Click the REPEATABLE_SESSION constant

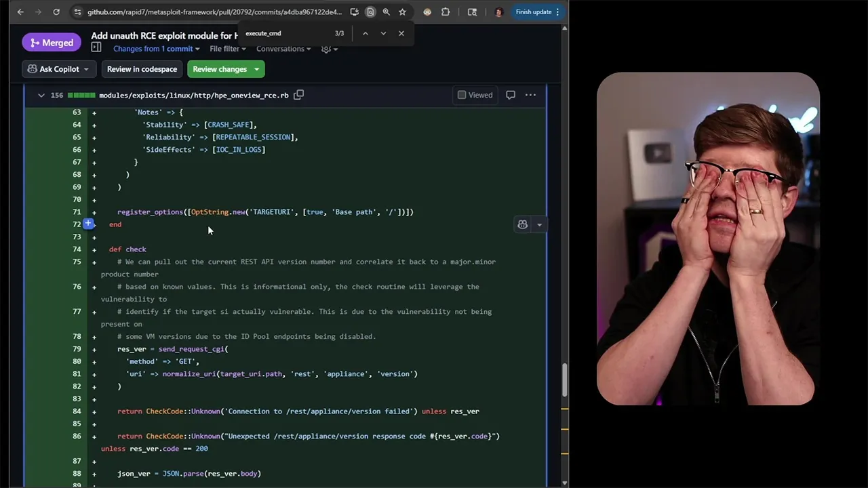pyautogui.click(x=252, y=137)
